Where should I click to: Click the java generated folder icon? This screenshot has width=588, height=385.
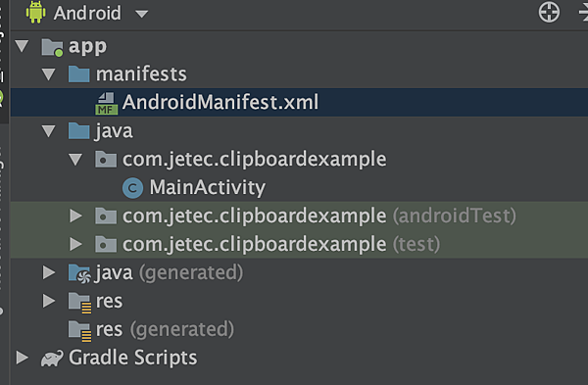(79, 273)
